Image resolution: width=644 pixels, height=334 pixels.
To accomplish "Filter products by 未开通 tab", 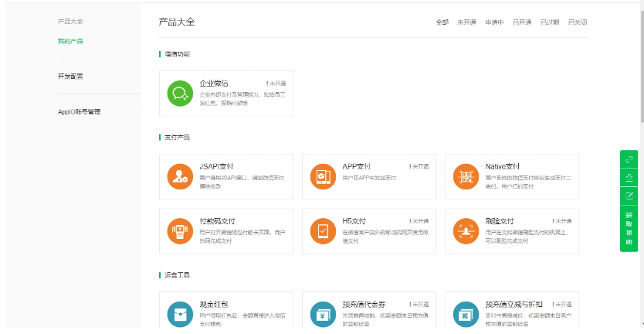I will click(466, 22).
